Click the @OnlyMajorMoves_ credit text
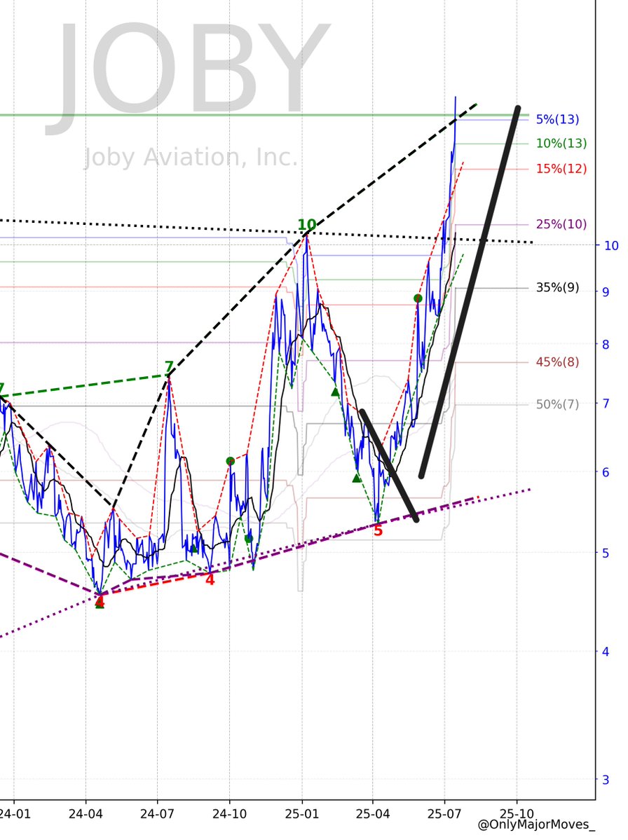 536,825
